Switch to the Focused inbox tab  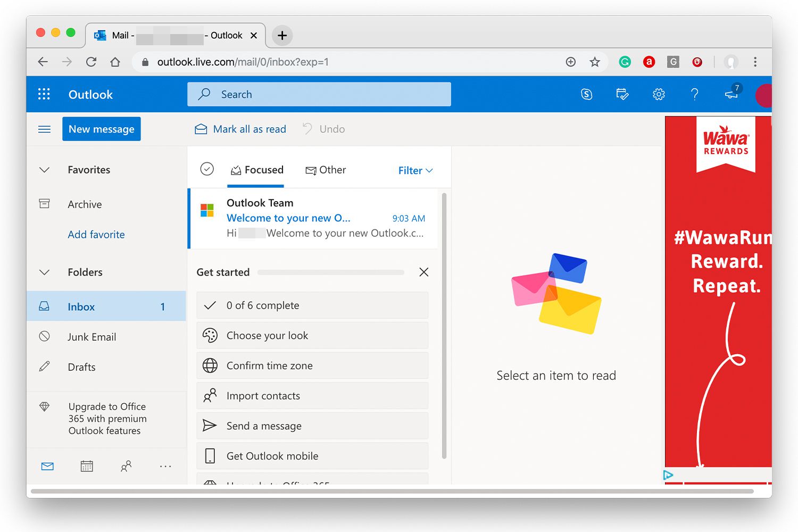pos(256,170)
